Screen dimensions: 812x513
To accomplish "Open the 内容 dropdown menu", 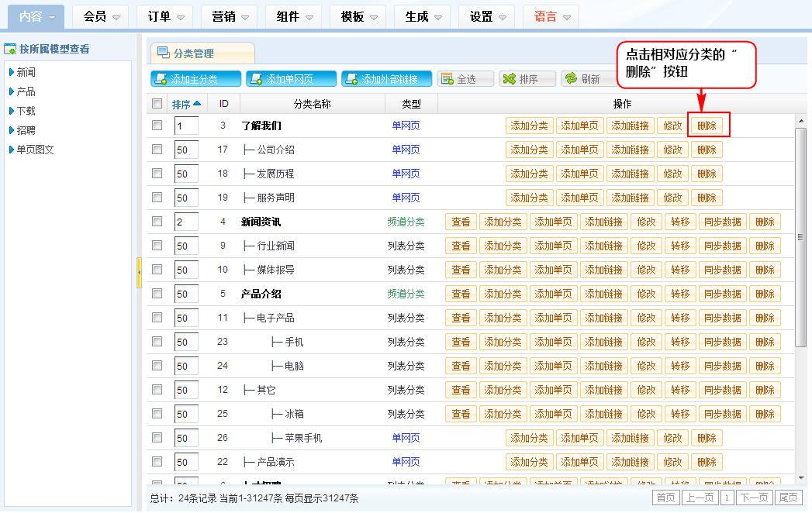I will click(37, 16).
